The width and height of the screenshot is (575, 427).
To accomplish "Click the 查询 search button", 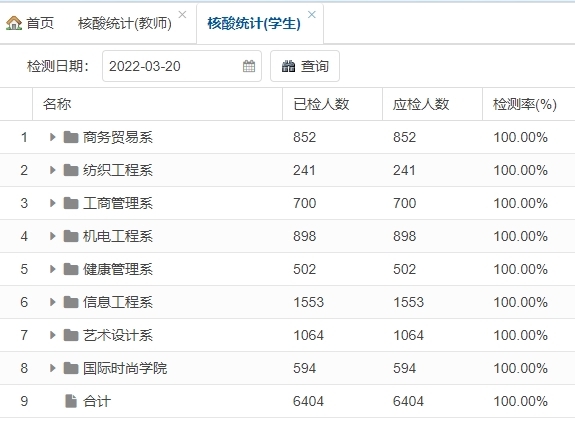I will (x=305, y=66).
